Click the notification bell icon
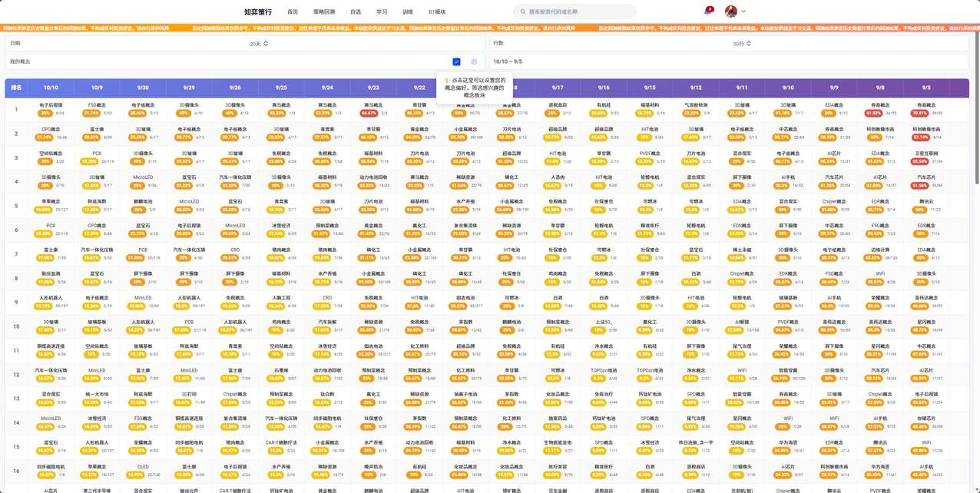This screenshot has height=493, width=980. pos(707,12)
